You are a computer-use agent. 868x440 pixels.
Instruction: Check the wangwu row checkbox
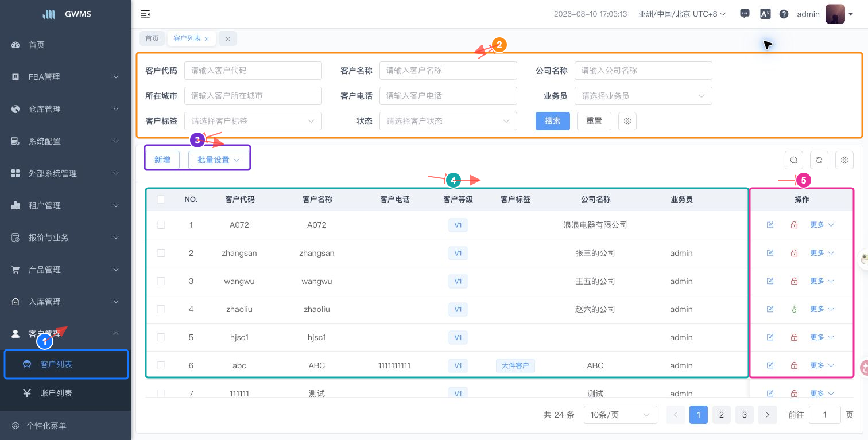pos(161,281)
